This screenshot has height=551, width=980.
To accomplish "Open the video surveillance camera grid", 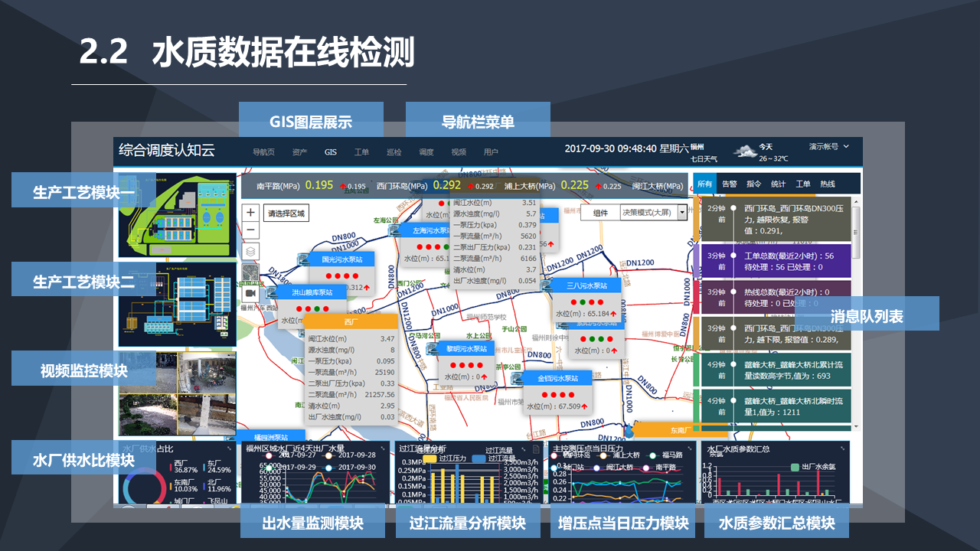I will pos(177,393).
